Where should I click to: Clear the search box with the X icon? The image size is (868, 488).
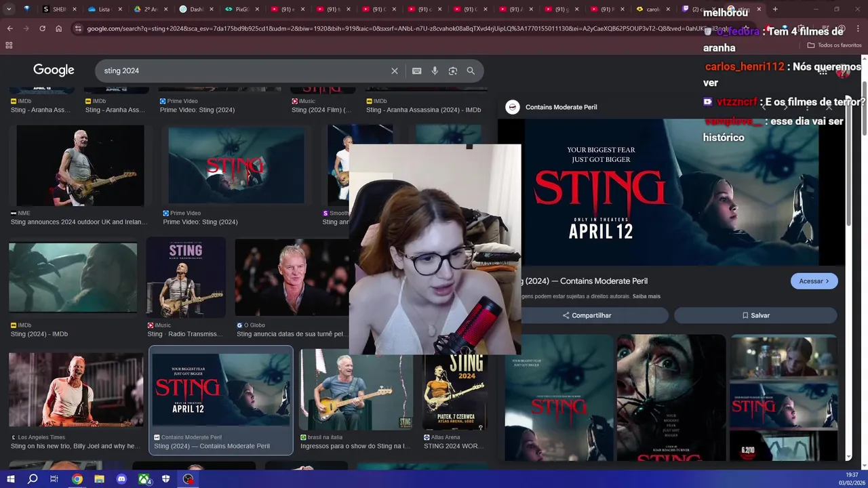(x=395, y=70)
